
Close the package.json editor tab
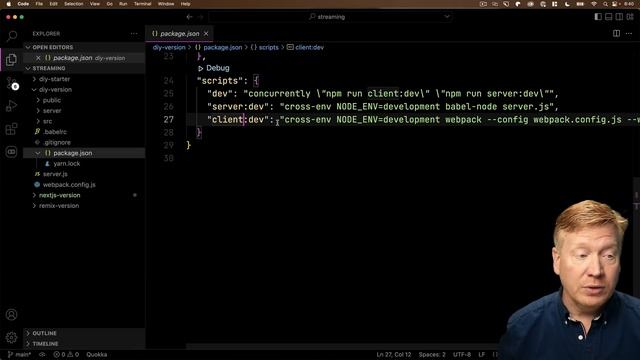tap(206, 33)
